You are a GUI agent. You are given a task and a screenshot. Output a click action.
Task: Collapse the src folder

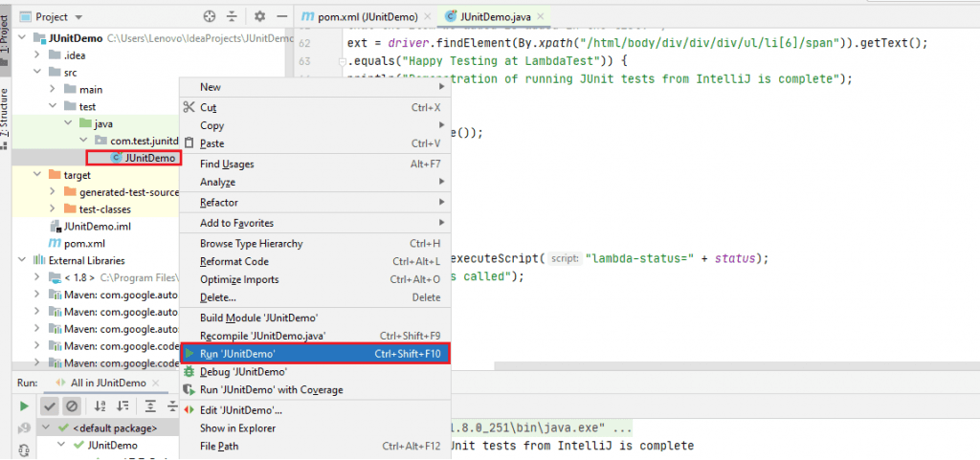(37, 72)
